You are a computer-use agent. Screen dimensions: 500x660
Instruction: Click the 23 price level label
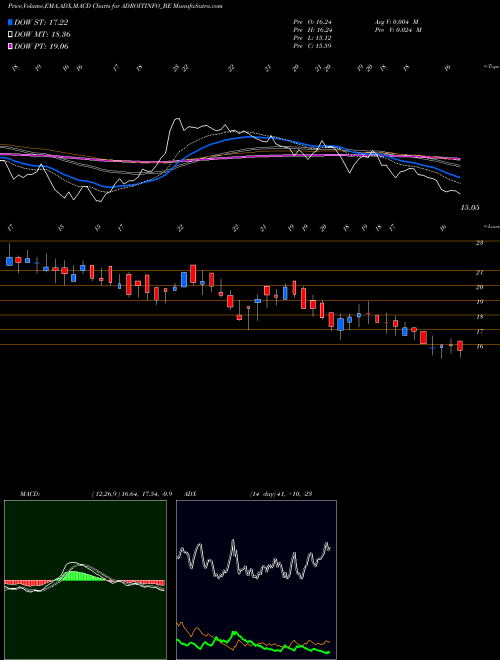[479, 243]
